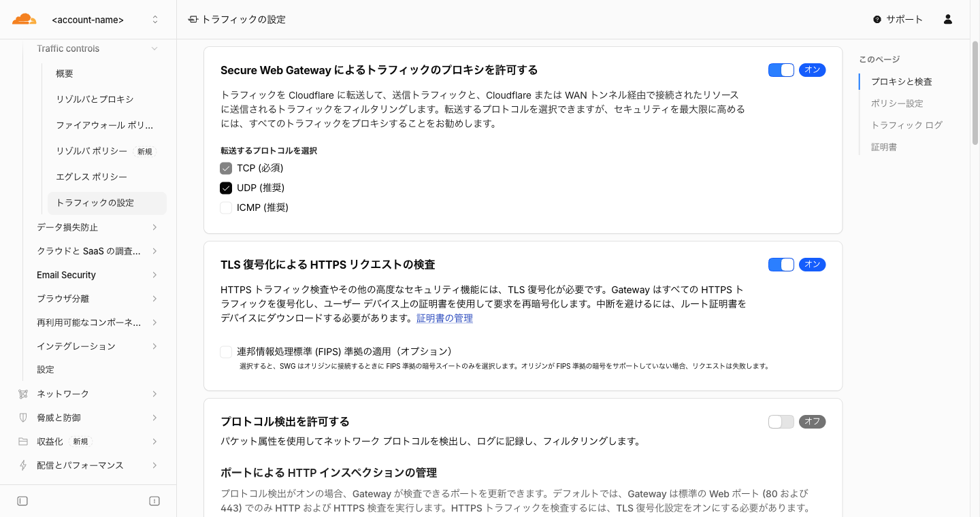Enable the プロトコル検出を許可する toggle

click(x=781, y=422)
